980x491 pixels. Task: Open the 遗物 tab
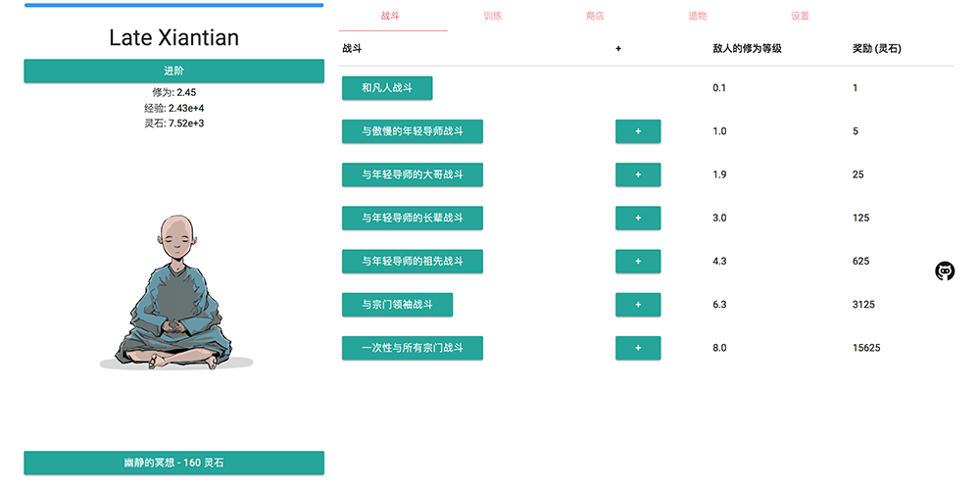pos(698,16)
